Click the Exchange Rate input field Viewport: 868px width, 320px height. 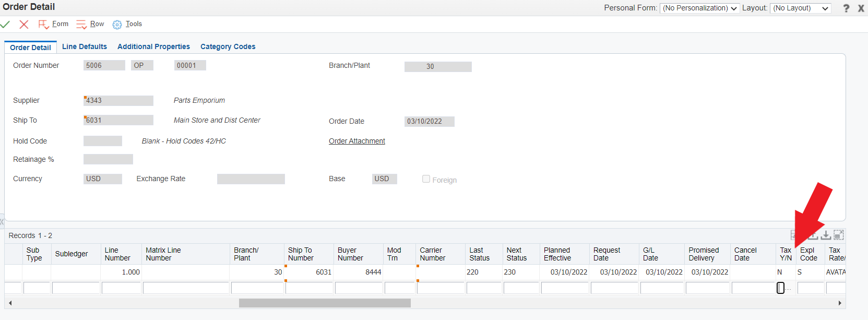(251, 179)
